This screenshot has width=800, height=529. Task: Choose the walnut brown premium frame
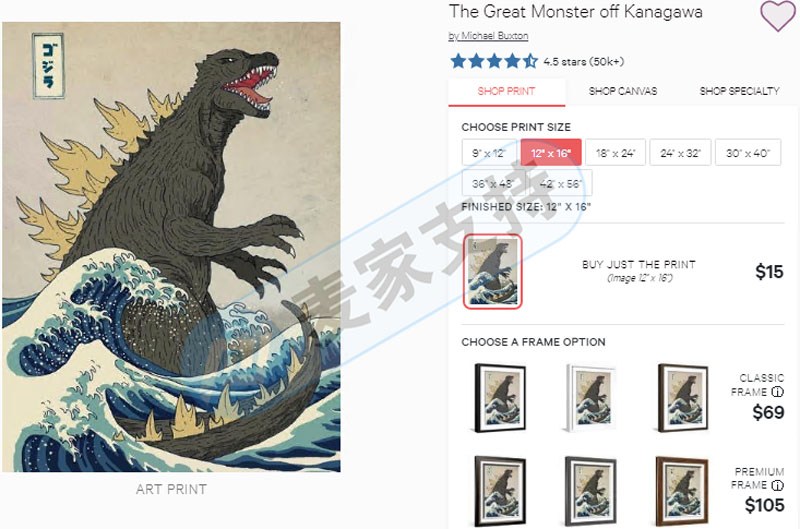[x=682, y=491]
